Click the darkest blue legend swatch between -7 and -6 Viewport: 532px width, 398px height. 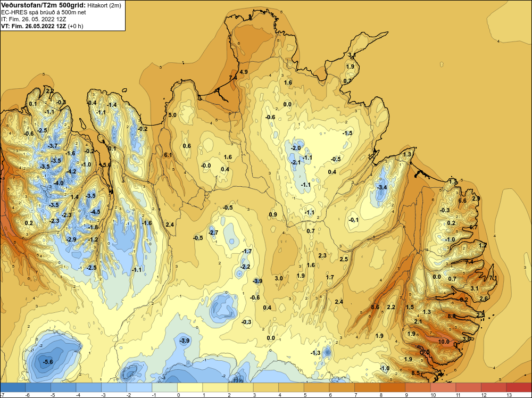pos(13,387)
